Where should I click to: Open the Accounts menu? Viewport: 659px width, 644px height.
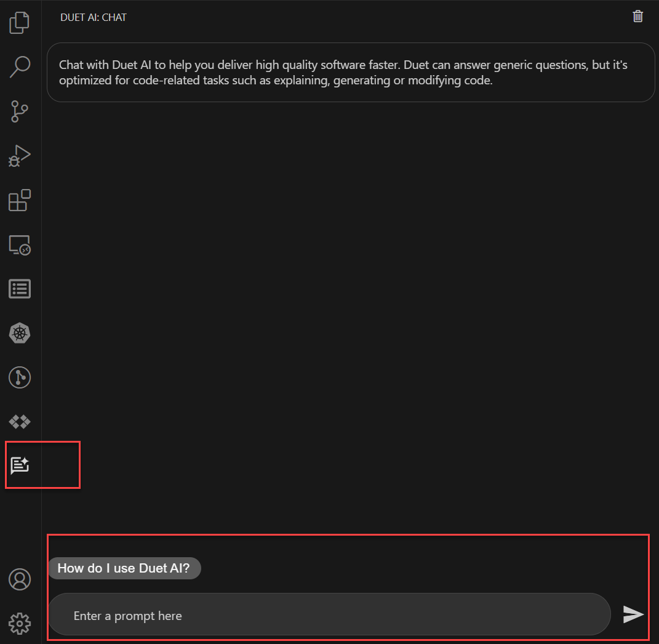click(x=19, y=579)
